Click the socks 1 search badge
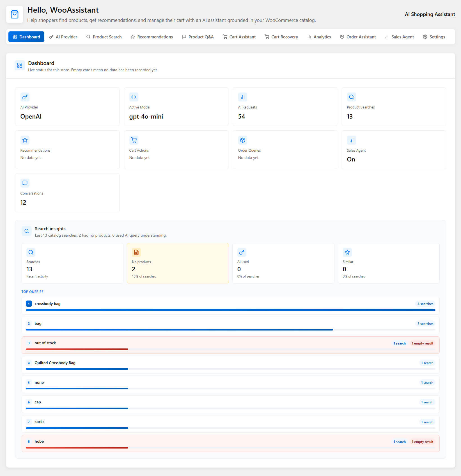 [x=427, y=422]
